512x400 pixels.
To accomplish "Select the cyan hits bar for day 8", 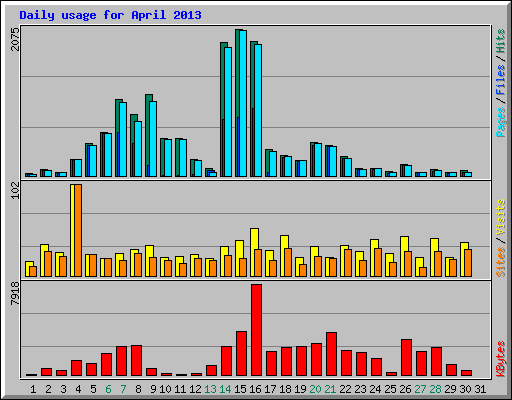I will tap(138, 149).
